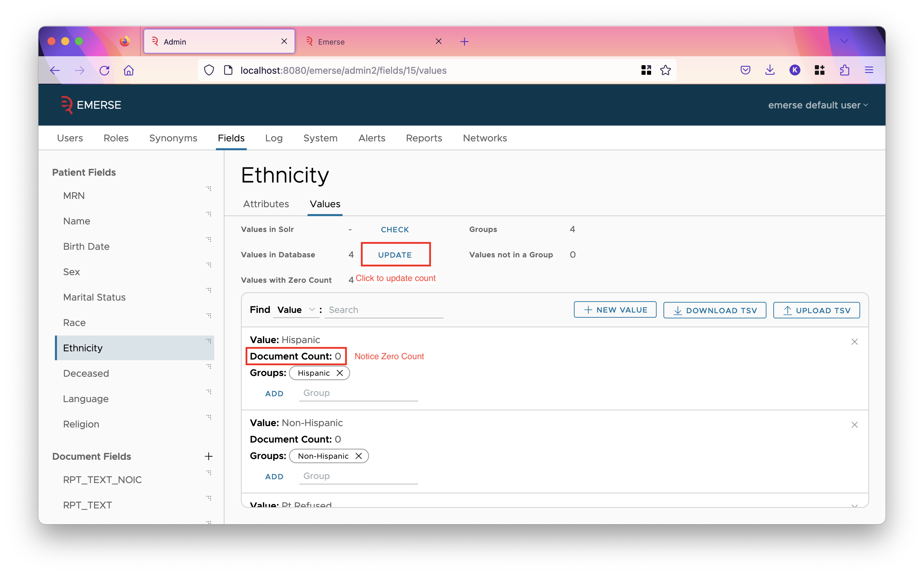The height and width of the screenshot is (575, 924).
Task: Select the Name patient field
Action: pos(135,221)
